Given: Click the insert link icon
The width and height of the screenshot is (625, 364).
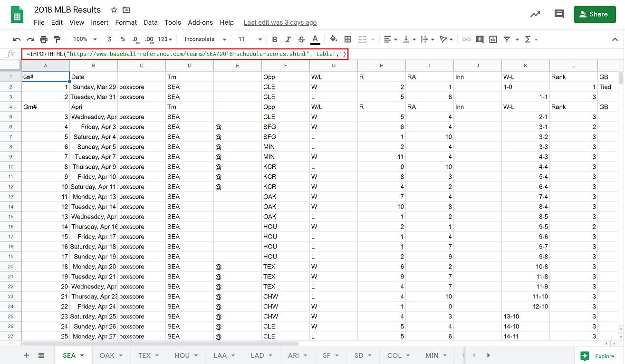Looking at the screenshot, I should click(x=466, y=39).
